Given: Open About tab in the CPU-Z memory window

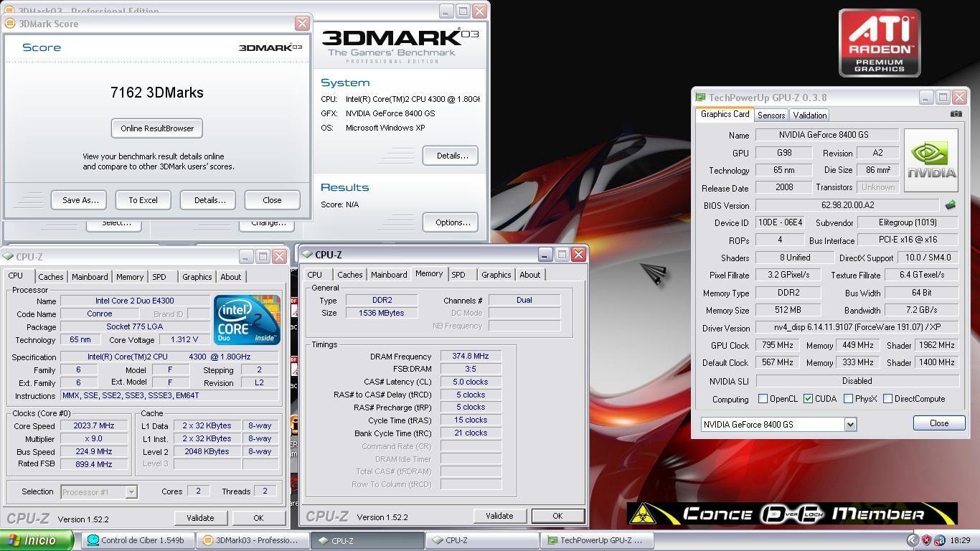Looking at the screenshot, I should pyautogui.click(x=530, y=275).
